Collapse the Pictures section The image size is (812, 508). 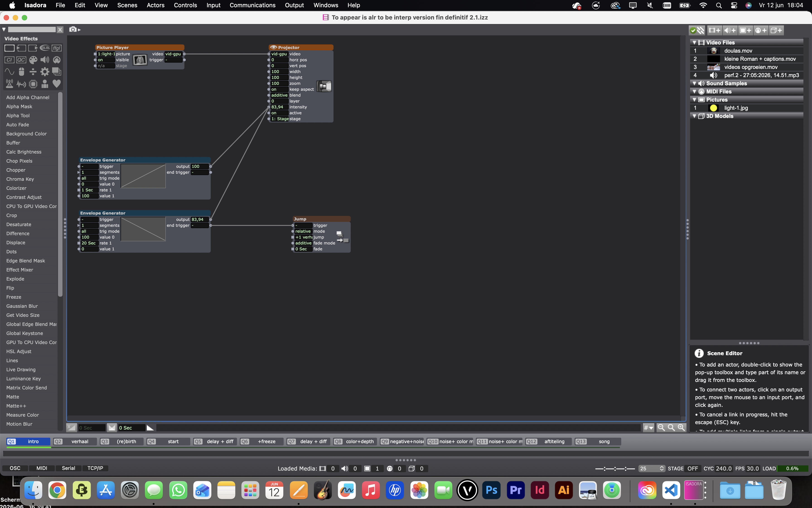tap(694, 100)
